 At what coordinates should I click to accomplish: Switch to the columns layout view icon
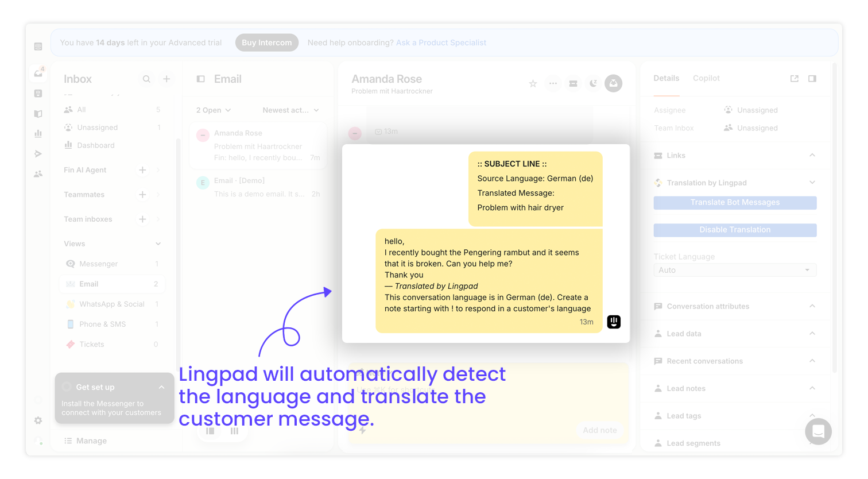coord(234,431)
